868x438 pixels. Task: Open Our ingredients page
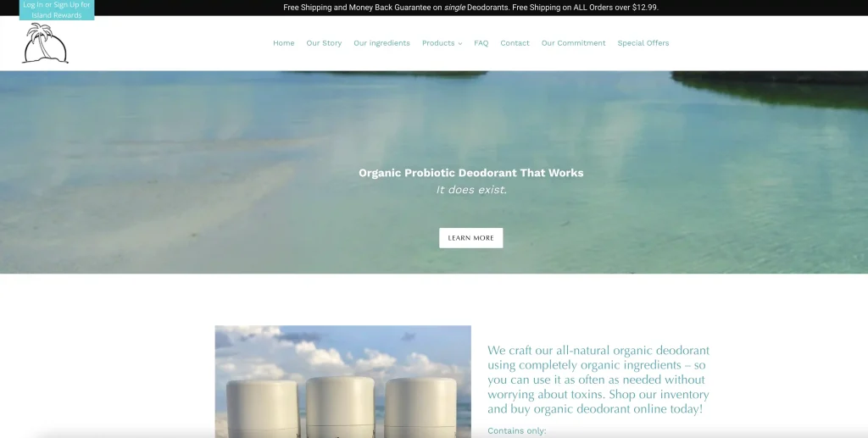point(381,43)
